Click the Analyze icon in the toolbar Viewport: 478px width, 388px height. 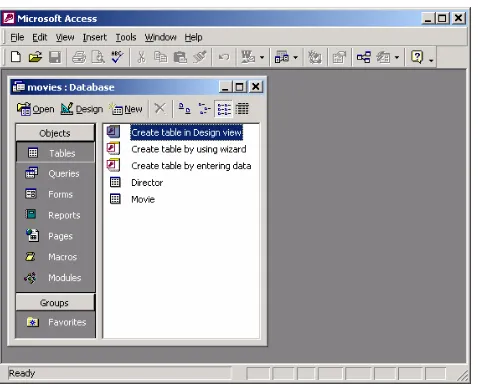click(x=282, y=57)
